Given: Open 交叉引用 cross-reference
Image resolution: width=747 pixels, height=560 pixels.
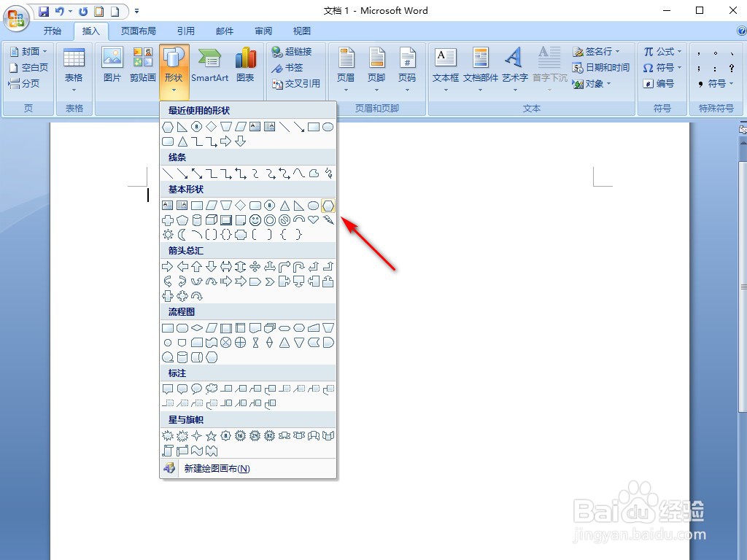Looking at the screenshot, I should tap(296, 84).
